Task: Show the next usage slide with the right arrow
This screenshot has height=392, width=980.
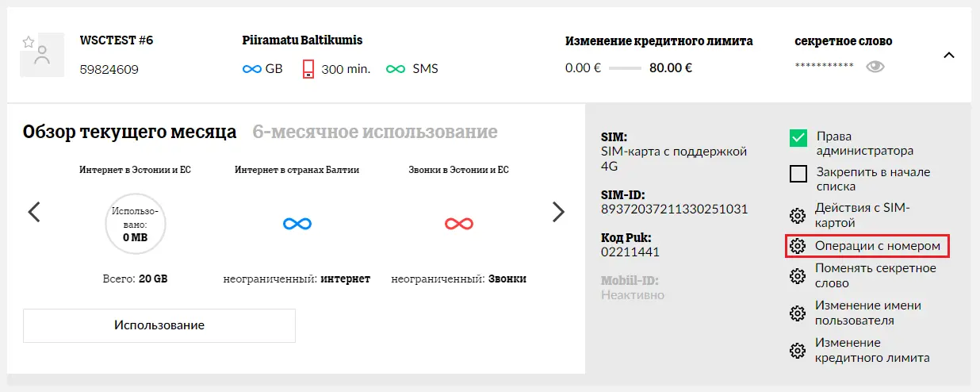Action: point(558,211)
